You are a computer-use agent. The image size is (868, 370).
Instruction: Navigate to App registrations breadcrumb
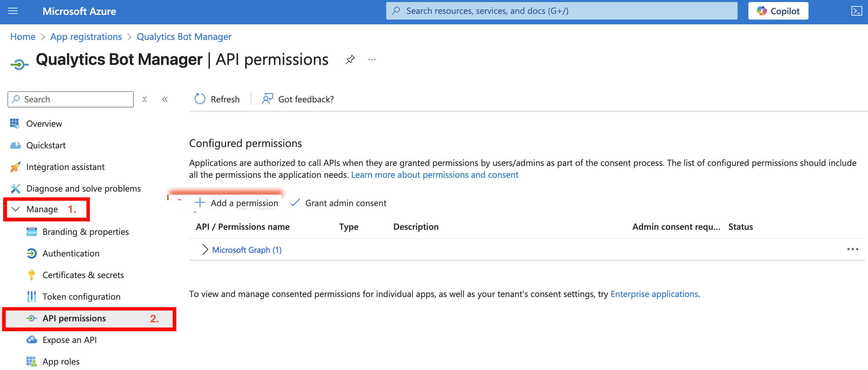86,36
